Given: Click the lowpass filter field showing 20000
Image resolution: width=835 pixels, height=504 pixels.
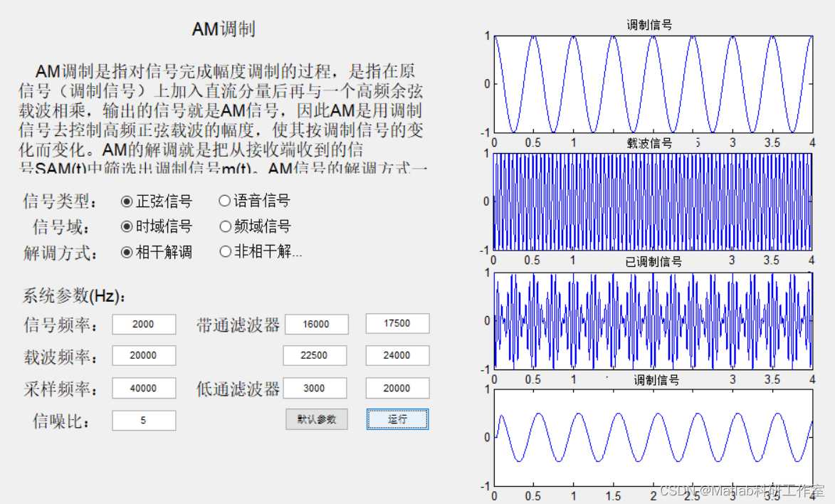Looking at the screenshot, I should pos(397,387).
